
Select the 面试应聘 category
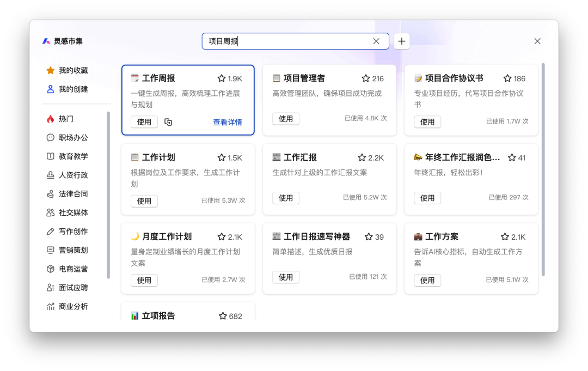pyautogui.click(x=67, y=288)
